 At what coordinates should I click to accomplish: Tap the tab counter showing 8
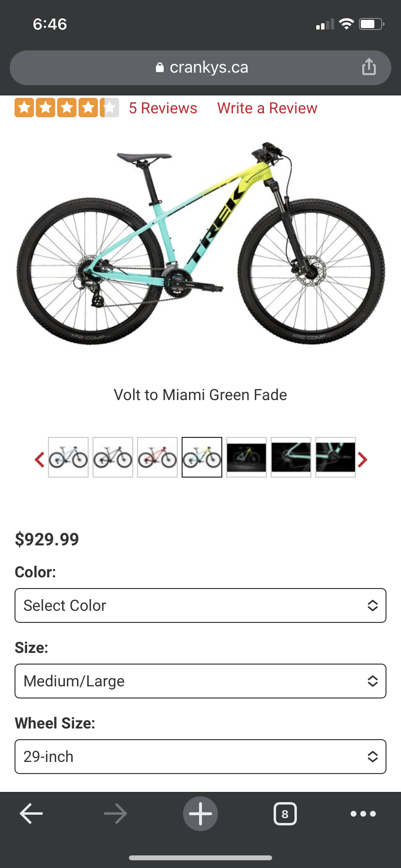(285, 813)
